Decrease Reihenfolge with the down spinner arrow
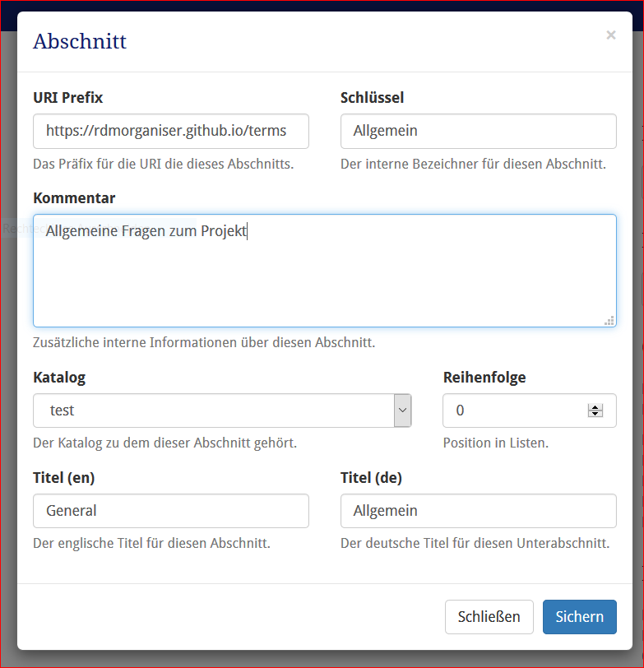The width and height of the screenshot is (644, 668). [x=595, y=414]
